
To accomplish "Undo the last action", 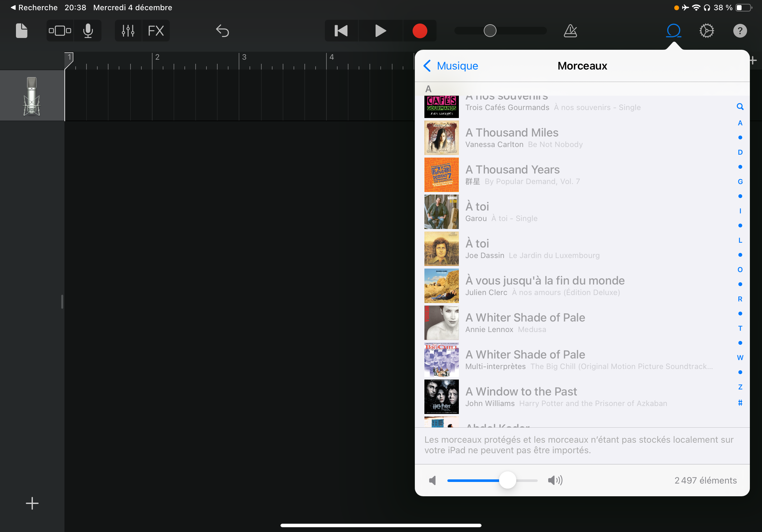I will pyautogui.click(x=222, y=31).
